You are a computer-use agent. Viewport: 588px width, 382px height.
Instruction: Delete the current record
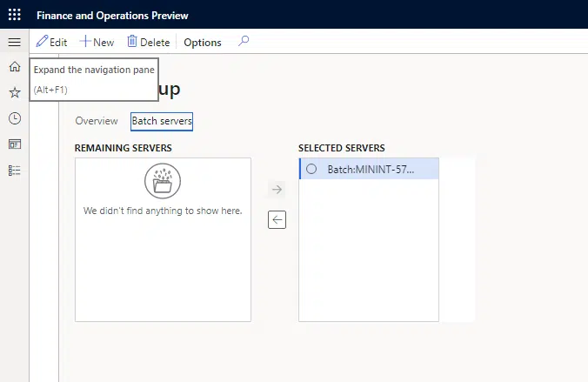[x=149, y=42]
